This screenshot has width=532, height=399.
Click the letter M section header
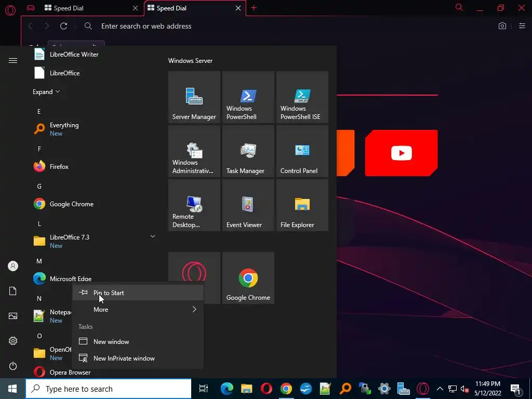coord(39,261)
